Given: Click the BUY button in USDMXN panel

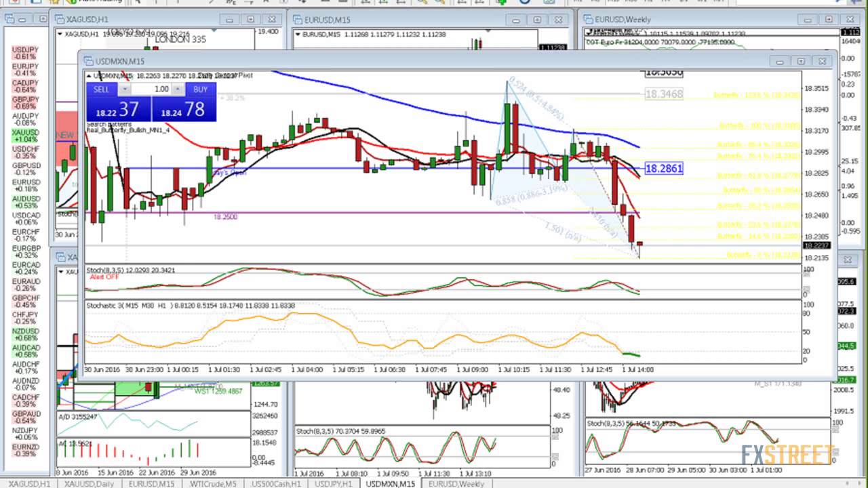Looking at the screenshot, I should point(200,89).
